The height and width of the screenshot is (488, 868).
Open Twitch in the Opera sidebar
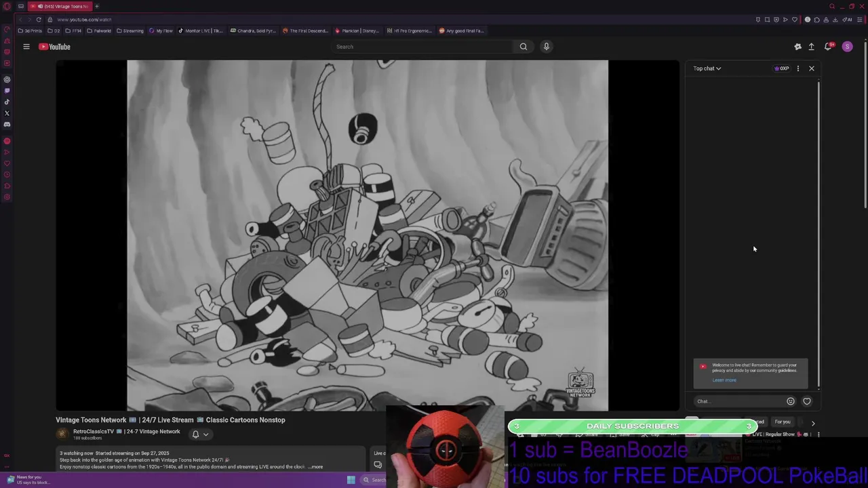pyautogui.click(x=7, y=91)
